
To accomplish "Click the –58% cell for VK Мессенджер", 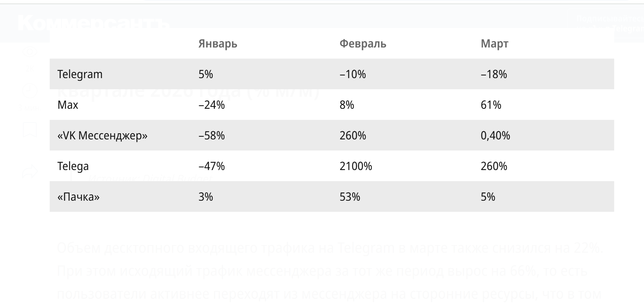I will (211, 136).
